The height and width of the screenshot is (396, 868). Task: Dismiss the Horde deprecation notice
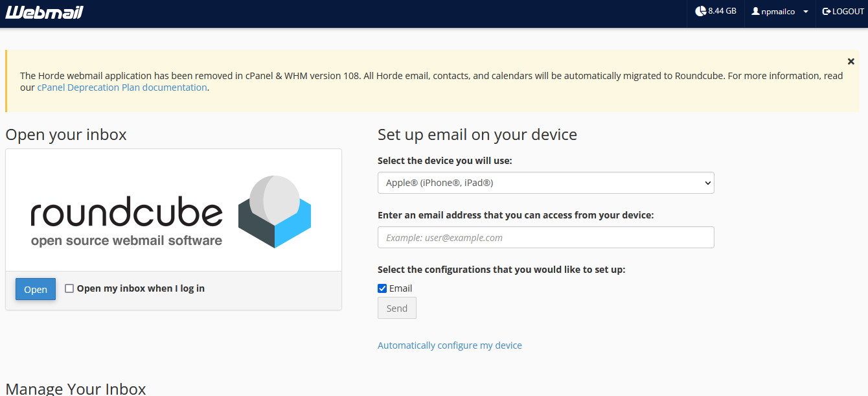click(x=851, y=62)
